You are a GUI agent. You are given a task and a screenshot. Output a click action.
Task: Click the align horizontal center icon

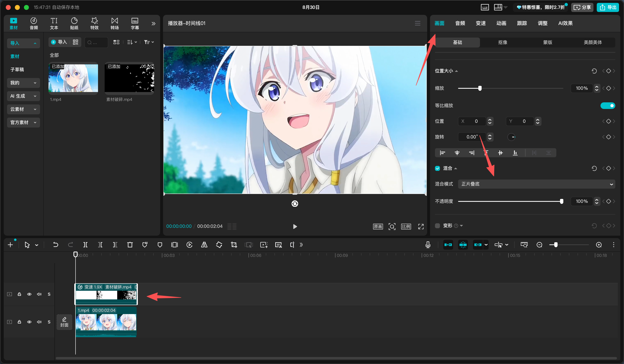click(x=457, y=153)
